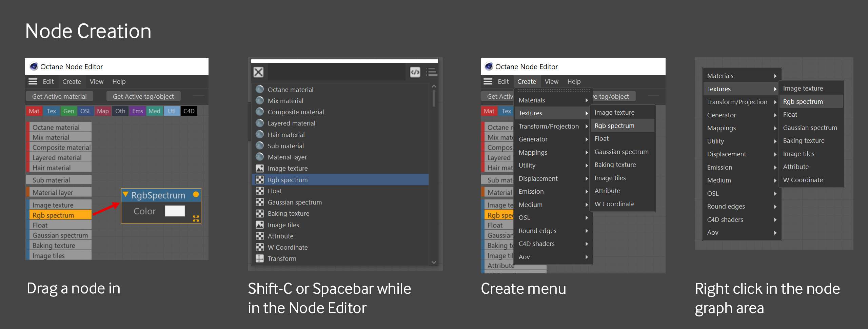Select Rgb spectrum in the left node list

coord(59,215)
